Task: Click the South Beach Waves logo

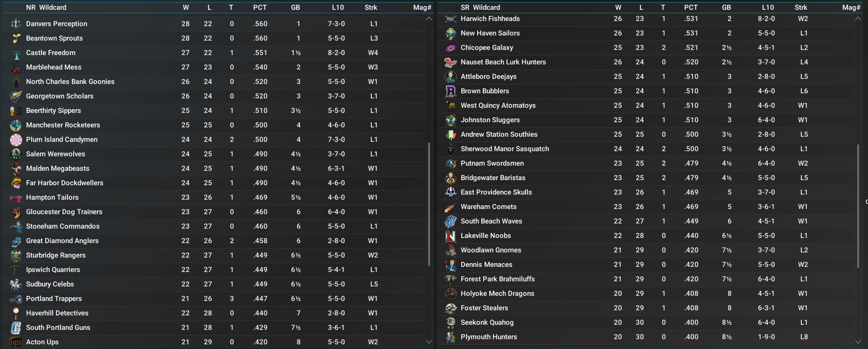Action: [x=451, y=222]
